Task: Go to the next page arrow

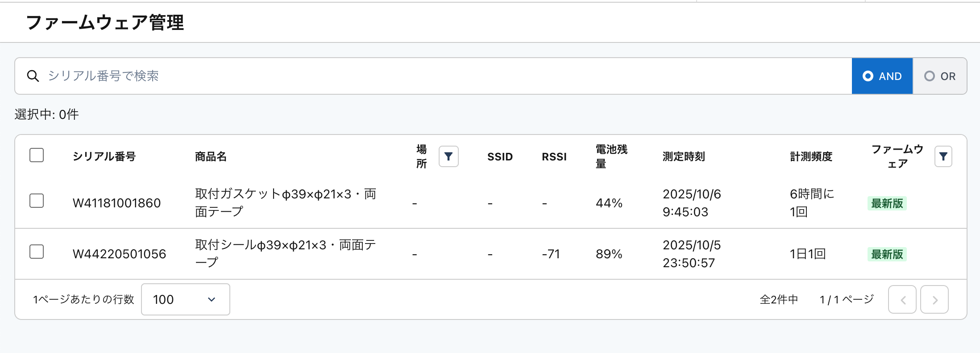Action: coord(934,299)
